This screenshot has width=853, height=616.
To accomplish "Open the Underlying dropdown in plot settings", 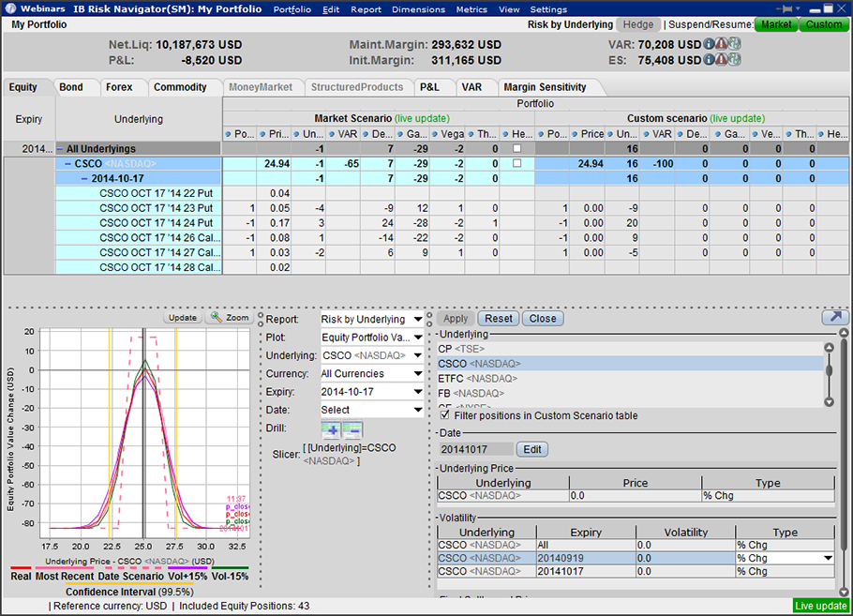I will pos(418,355).
